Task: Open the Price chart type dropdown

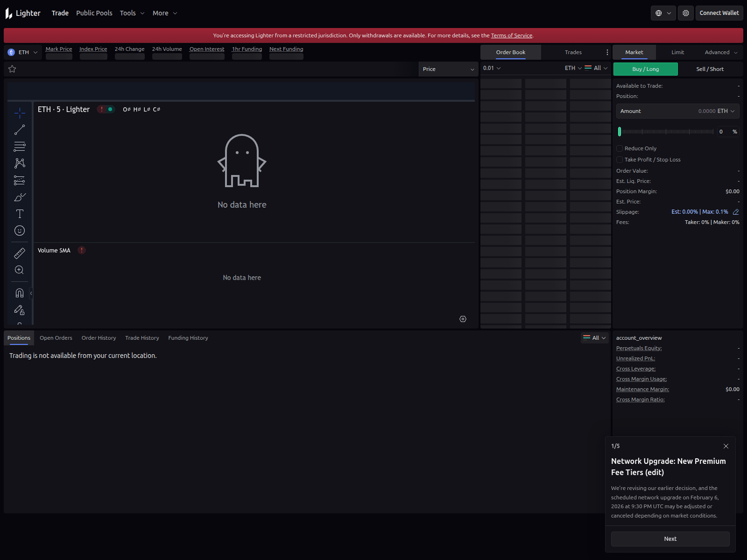Action: click(448, 69)
